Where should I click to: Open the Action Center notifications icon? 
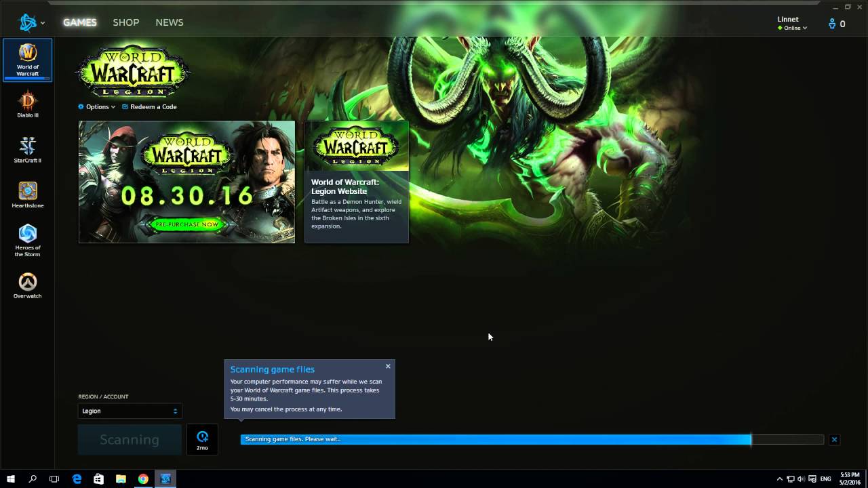812,479
